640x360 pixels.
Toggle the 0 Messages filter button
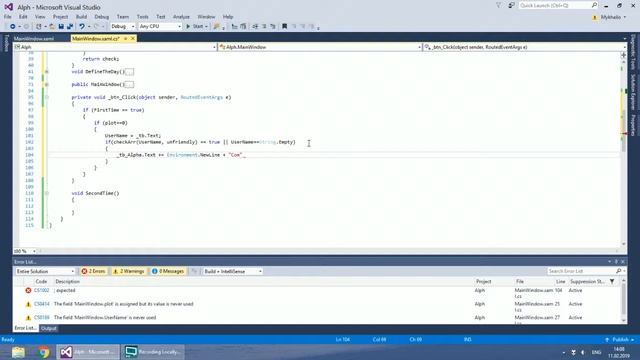tap(168, 271)
